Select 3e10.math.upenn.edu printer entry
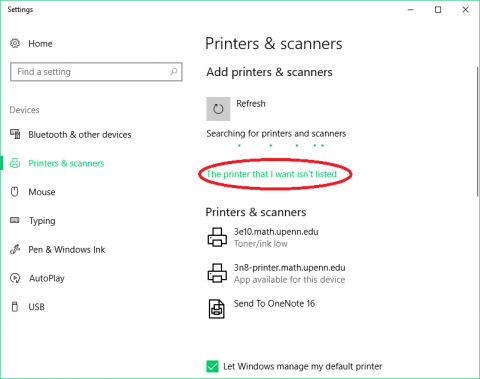 click(276, 232)
